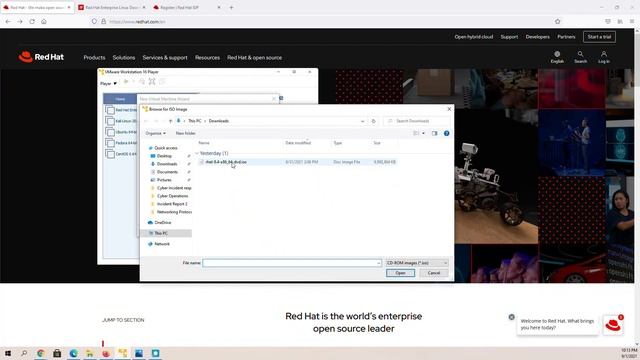The width and height of the screenshot is (640, 360).
Task: Toggle the preview pane icon in browse dialog
Action: (x=434, y=133)
